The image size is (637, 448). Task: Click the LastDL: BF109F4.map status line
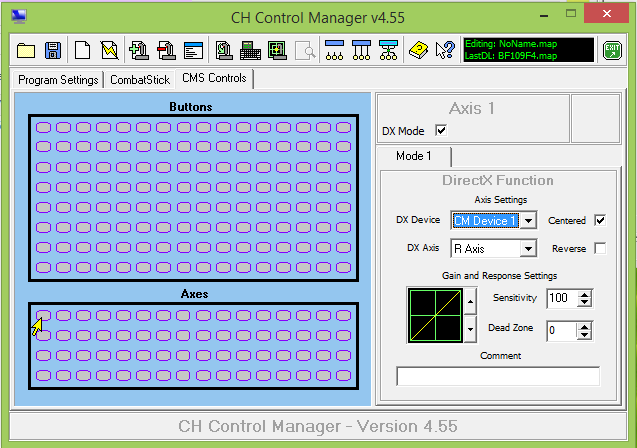click(x=511, y=56)
